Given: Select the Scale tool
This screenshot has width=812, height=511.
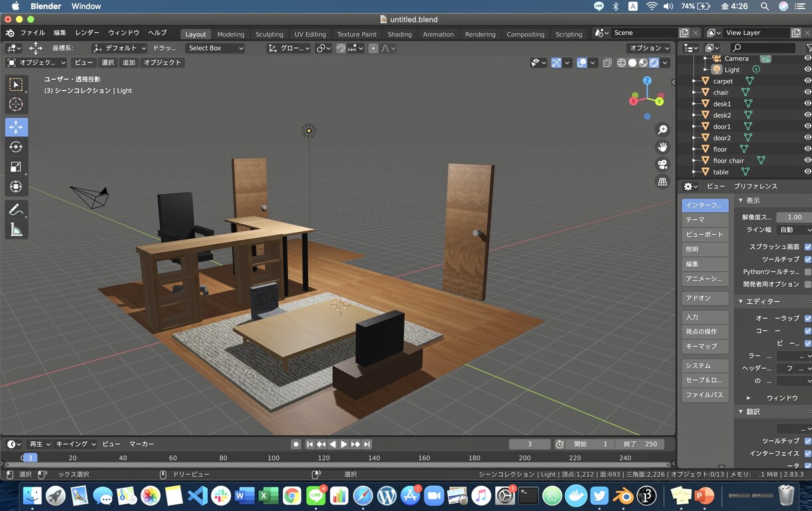Looking at the screenshot, I should 16,167.
